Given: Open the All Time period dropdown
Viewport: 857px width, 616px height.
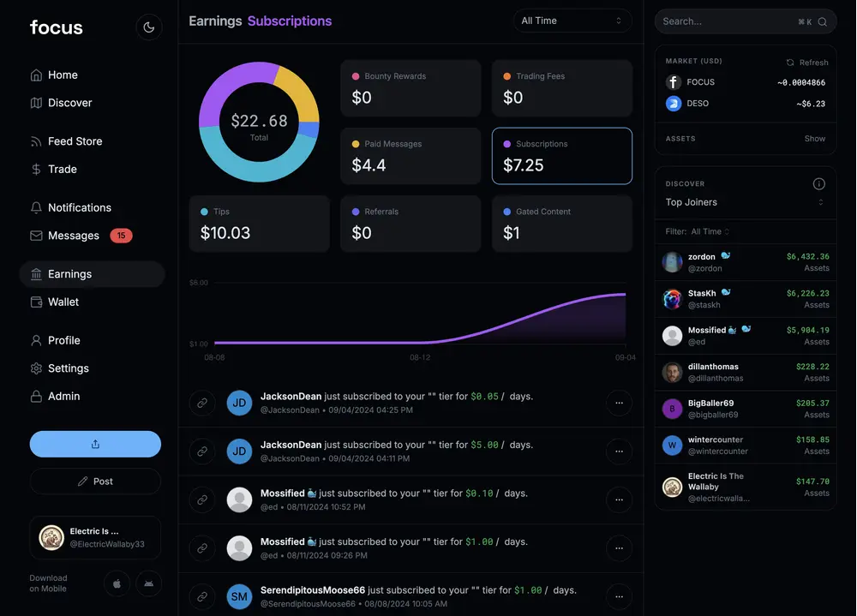Looking at the screenshot, I should click(572, 21).
